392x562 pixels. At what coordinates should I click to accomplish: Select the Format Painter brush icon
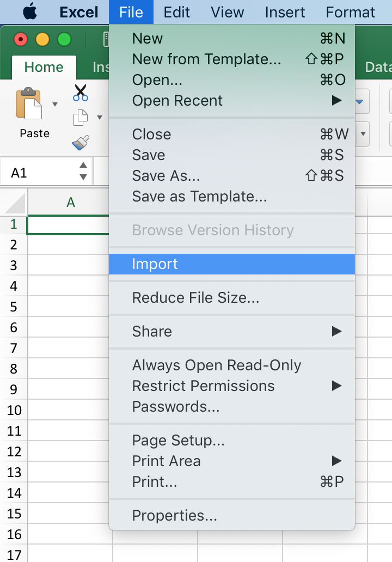coord(81,142)
